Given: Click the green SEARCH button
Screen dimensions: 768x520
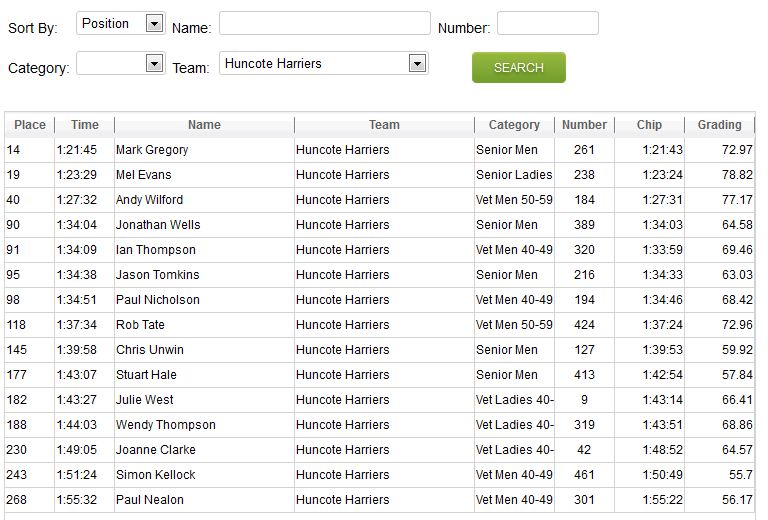Looking at the screenshot, I should point(518,67).
